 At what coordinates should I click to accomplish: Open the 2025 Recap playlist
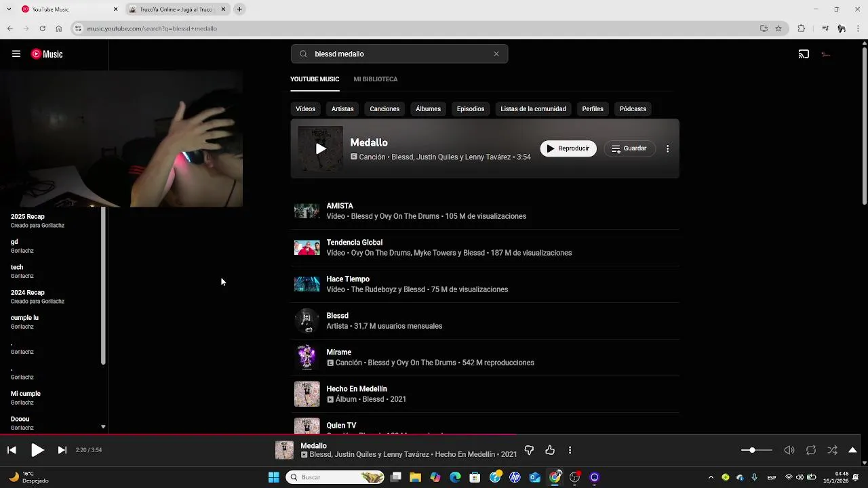[51, 221]
